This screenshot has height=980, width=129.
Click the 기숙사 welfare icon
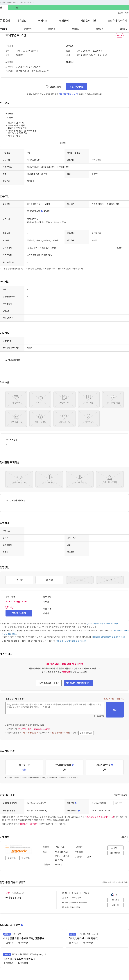click(40, 400)
